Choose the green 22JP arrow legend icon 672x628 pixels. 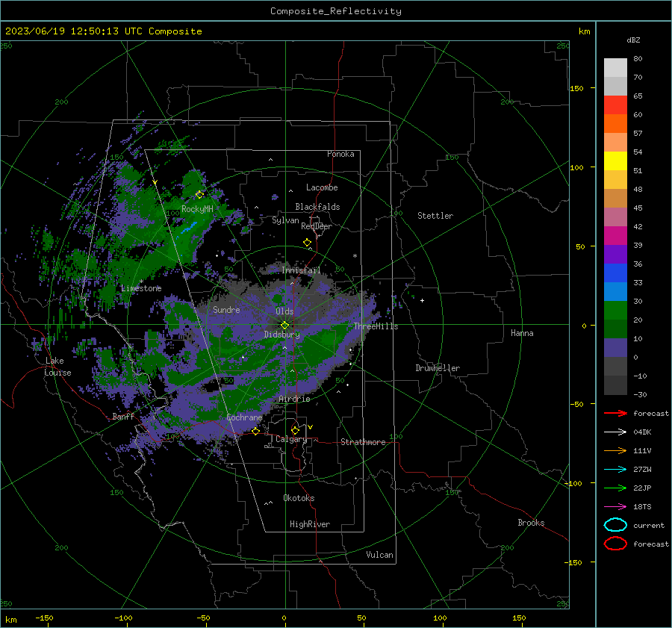(x=615, y=488)
